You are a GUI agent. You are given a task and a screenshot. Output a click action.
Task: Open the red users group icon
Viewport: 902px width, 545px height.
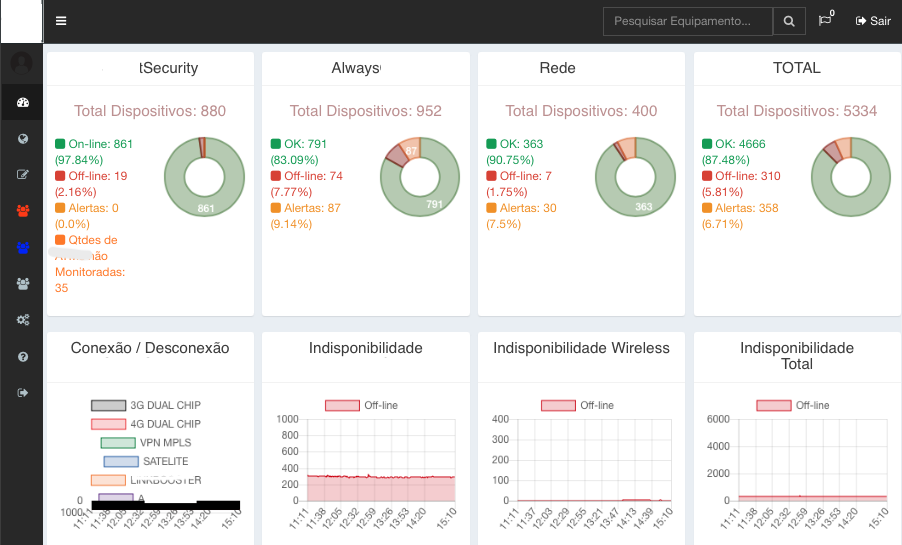coord(22,211)
